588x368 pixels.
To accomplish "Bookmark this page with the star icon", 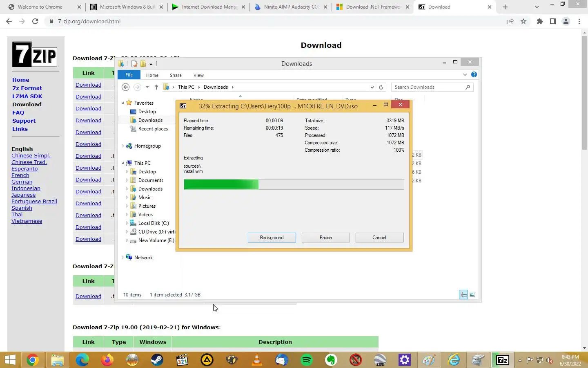I will pos(523,21).
